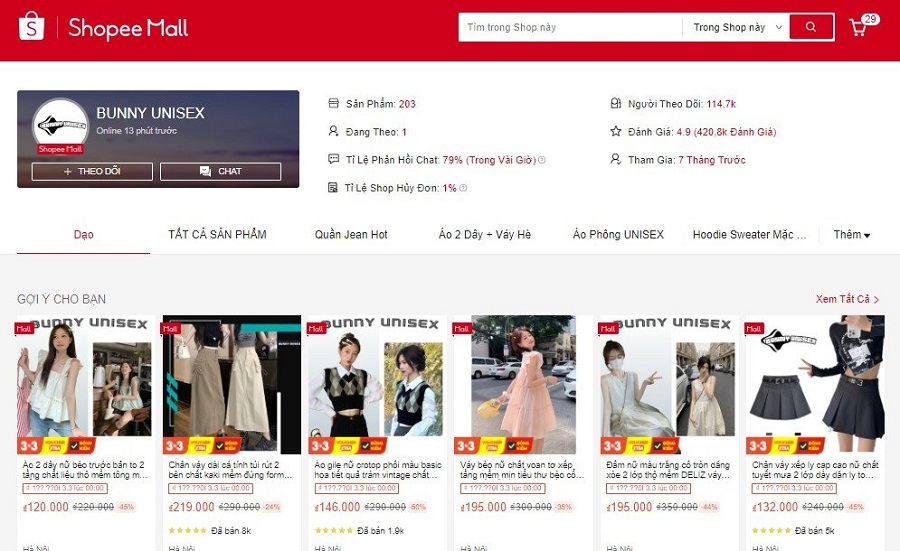Open the Quần Jean Hot tab

351,235
